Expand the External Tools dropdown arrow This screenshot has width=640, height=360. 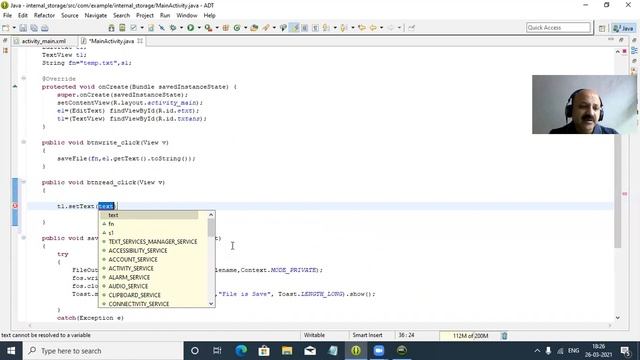pyautogui.click(x=217, y=28)
